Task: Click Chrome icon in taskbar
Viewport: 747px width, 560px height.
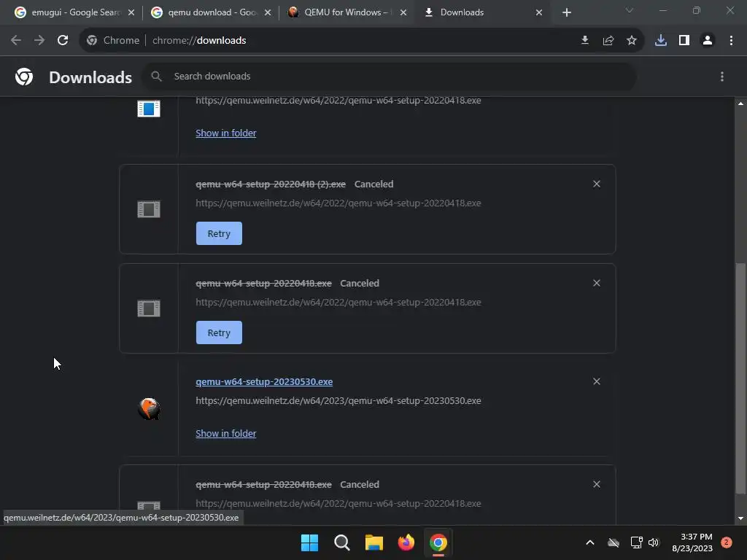Action: 438,542
